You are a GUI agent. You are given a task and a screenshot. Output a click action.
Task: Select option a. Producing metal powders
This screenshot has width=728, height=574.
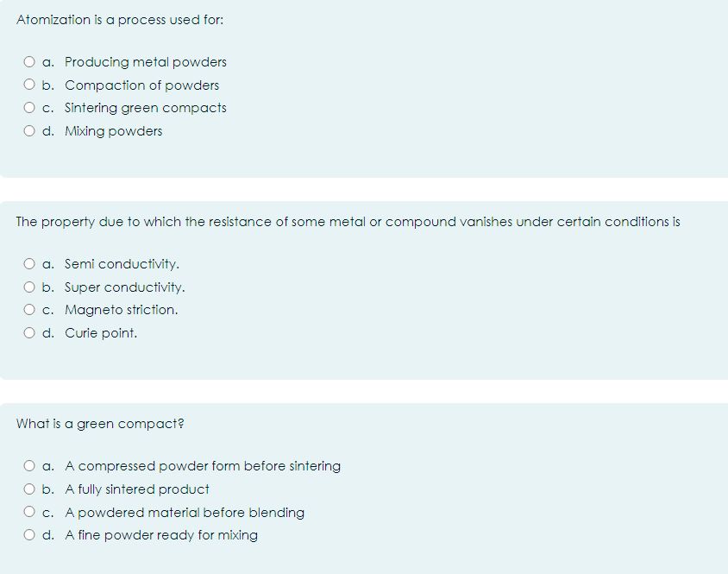[29, 61]
